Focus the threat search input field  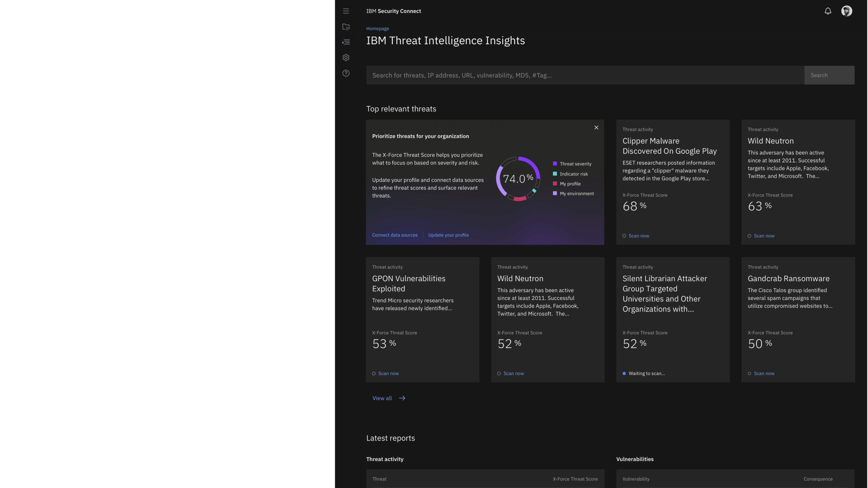pos(585,75)
